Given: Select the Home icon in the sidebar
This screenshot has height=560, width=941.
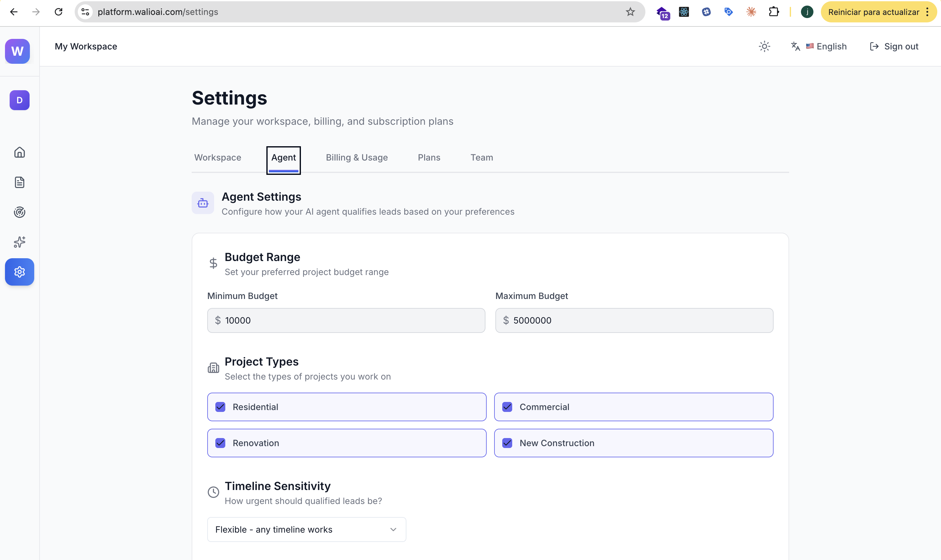Looking at the screenshot, I should (x=19, y=152).
